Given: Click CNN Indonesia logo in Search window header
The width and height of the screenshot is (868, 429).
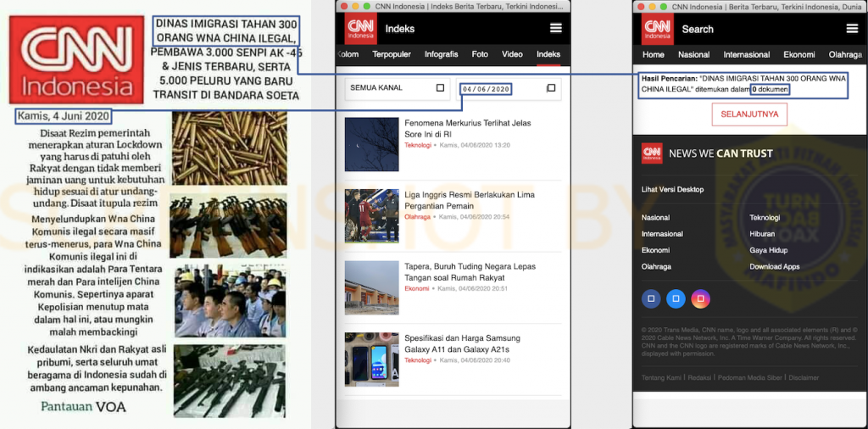Looking at the screenshot, I should tap(657, 29).
